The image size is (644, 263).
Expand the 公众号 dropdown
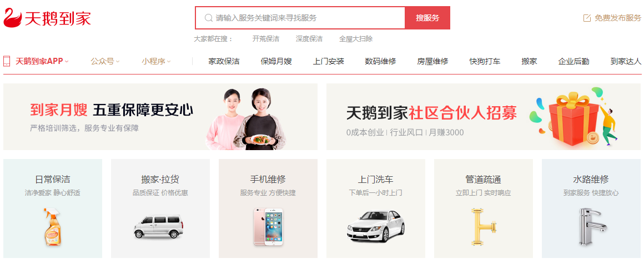(x=105, y=61)
